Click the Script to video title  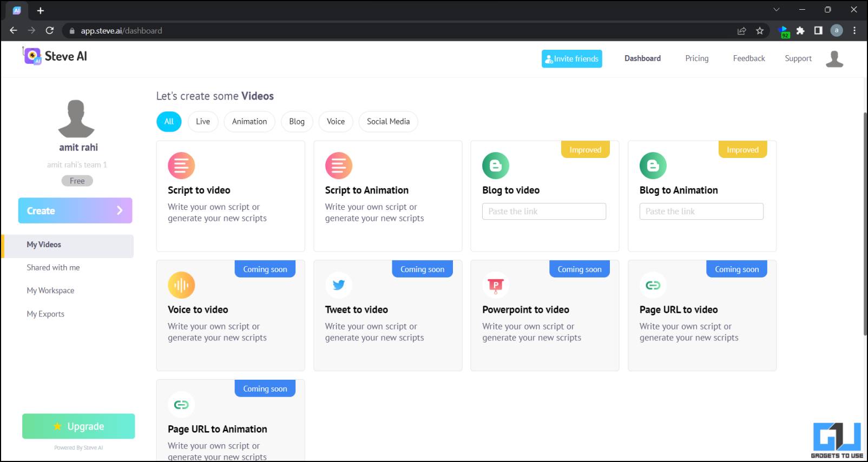[199, 190]
